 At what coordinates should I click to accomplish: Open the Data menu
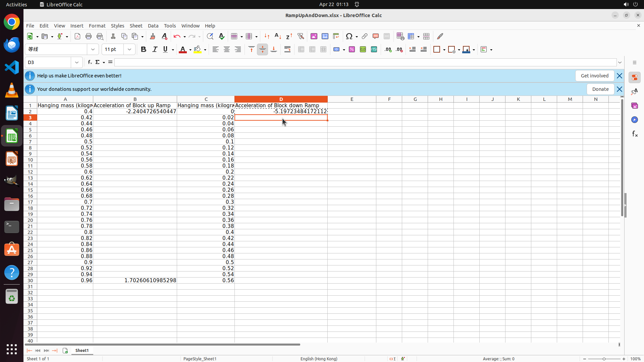coord(153,26)
